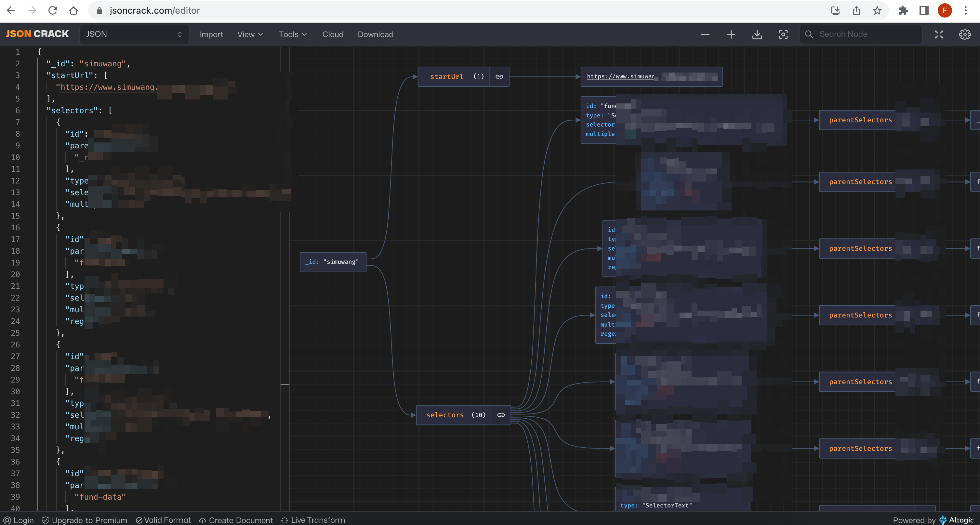The height and width of the screenshot is (525, 980).
Task: Open the Import menu item
Action: [x=211, y=34]
